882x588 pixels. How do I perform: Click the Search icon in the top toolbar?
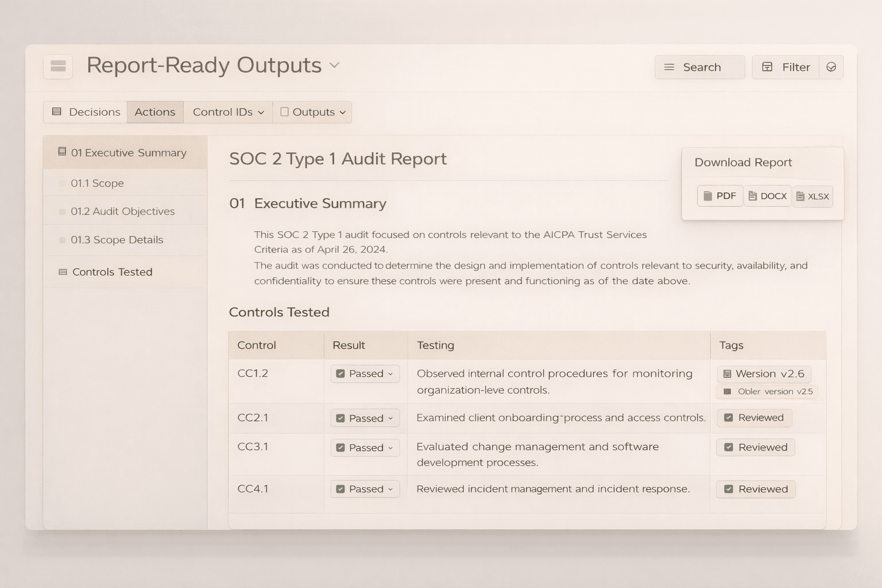coord(668,67)
